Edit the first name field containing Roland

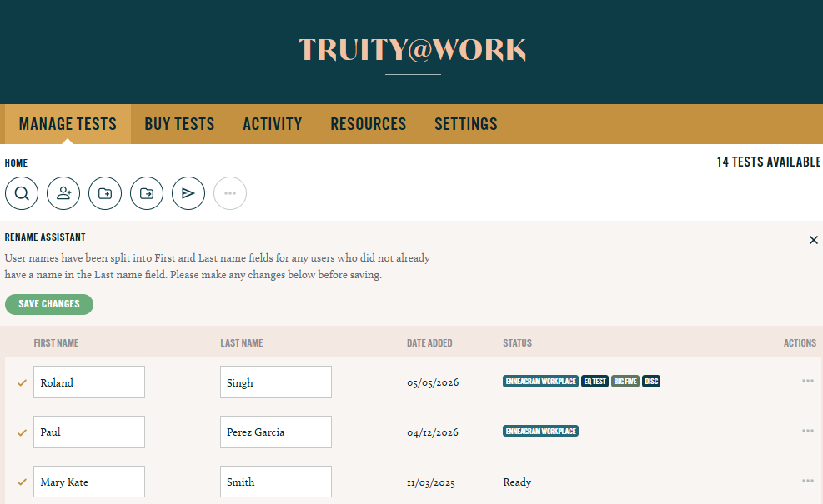[89, 382]
